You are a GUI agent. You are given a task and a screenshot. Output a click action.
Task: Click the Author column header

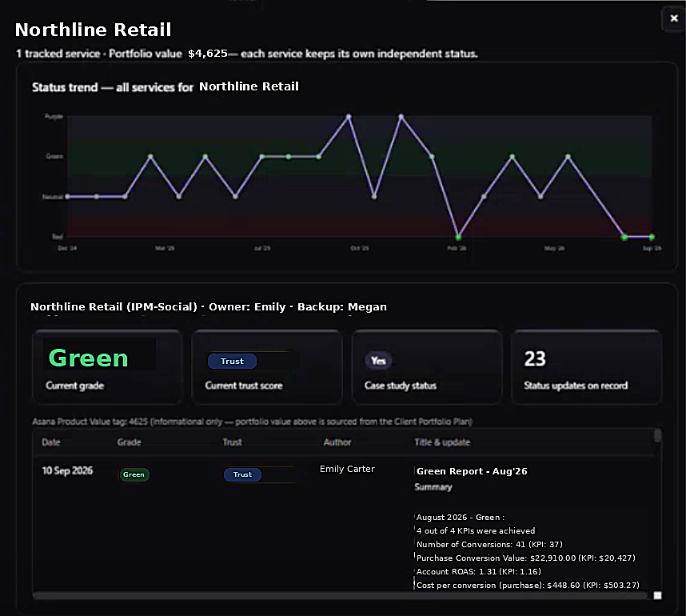pos(337,442)
